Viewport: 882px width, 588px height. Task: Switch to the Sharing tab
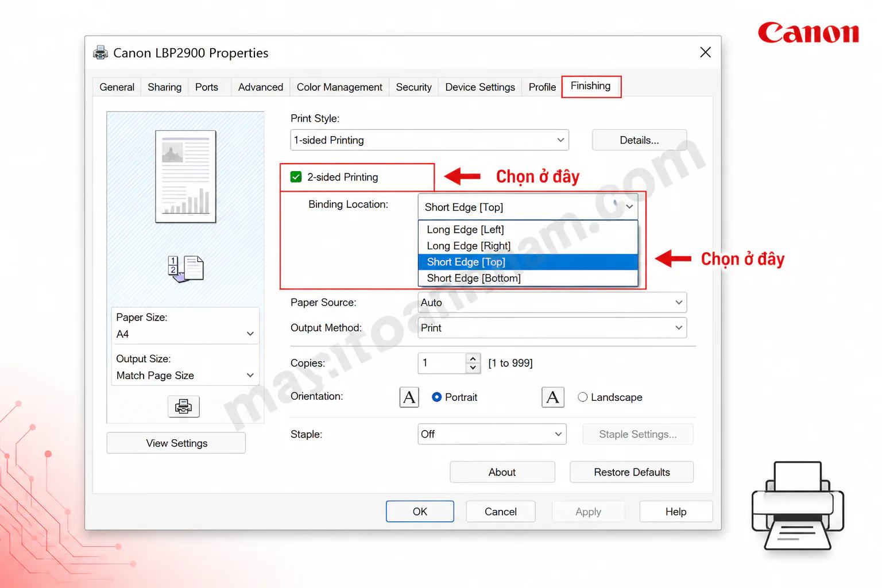pos(165,87)
